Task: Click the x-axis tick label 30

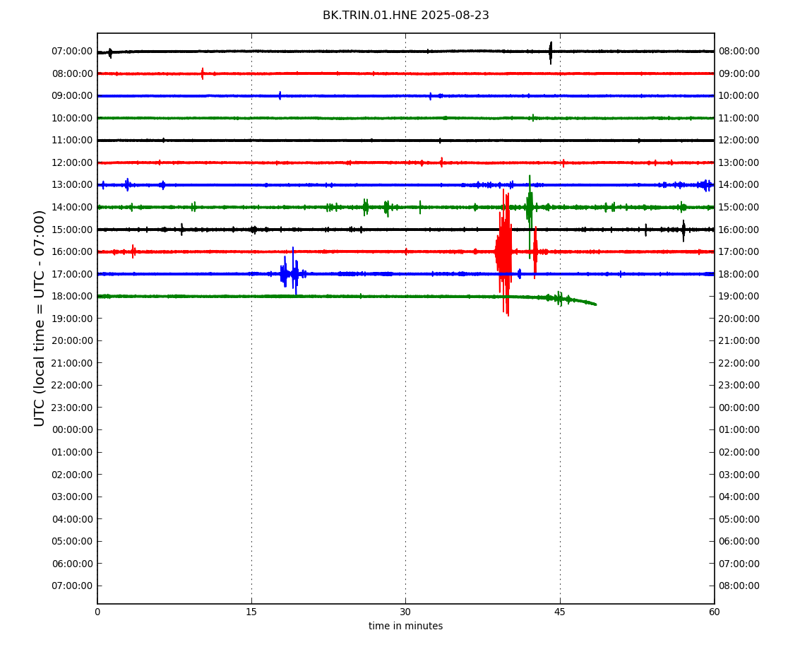Action: tap(405, 612)
